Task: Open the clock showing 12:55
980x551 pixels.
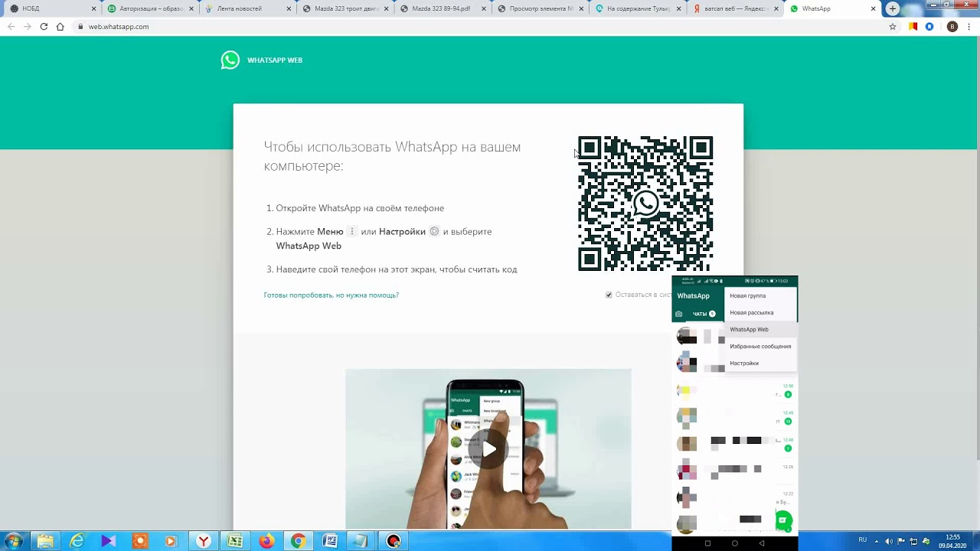Action: (x=952, y=541)
